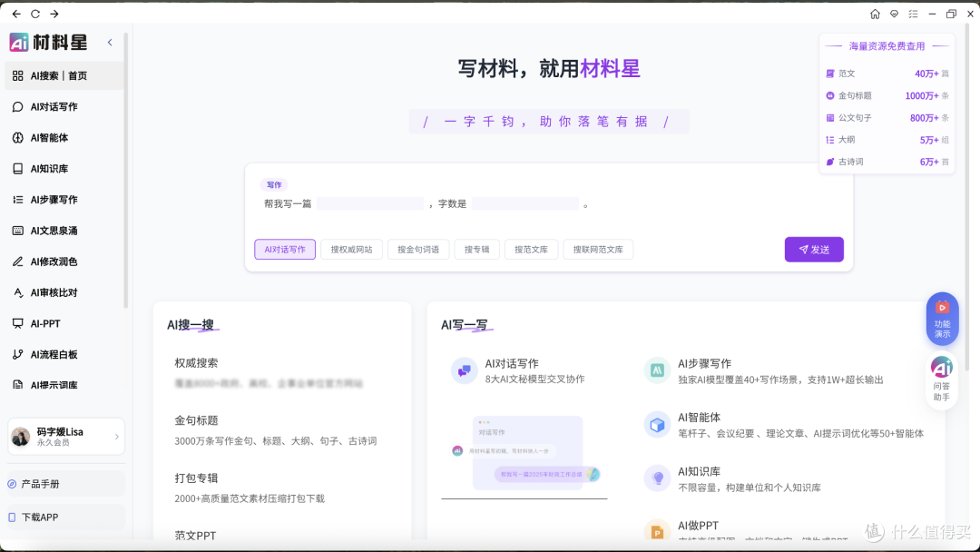Click the 对话写作 preview thumbnail
Image resolution: width=980 pixels, height=552 pixels.
coord(525,453)
